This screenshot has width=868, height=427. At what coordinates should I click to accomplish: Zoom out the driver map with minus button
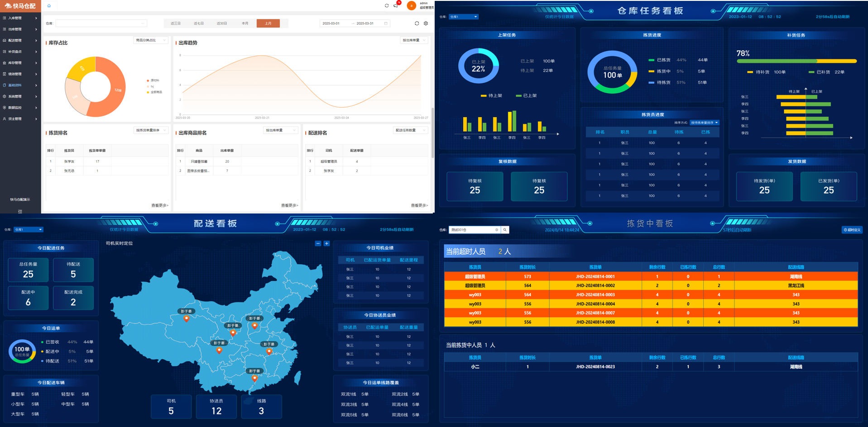pyautogui.click(x=318, y=243)
